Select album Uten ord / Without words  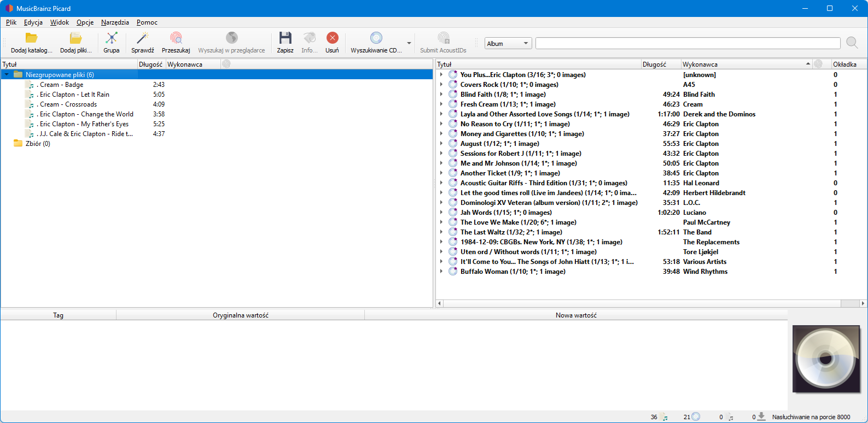tap(528, 251)
